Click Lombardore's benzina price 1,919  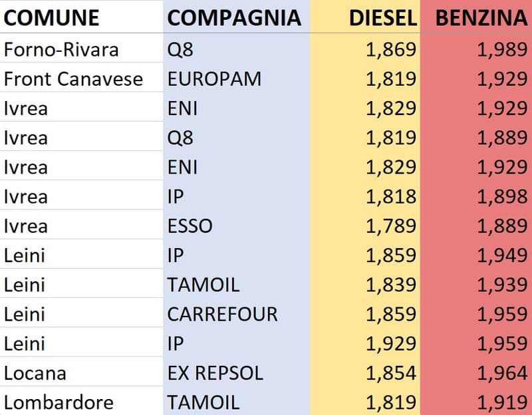point(502,402)
